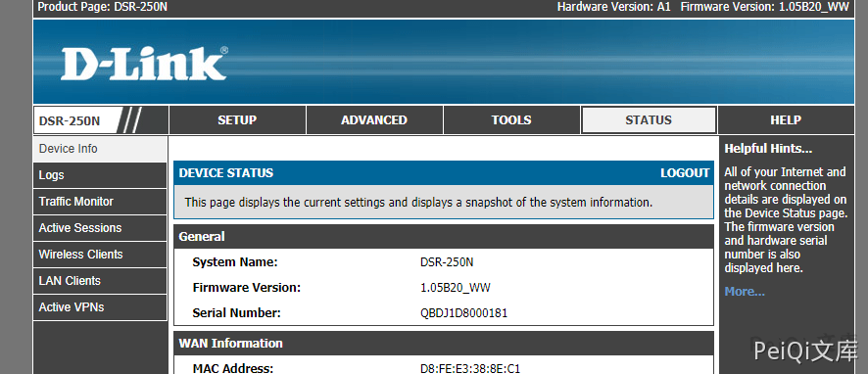Show Active VPNs page
This screenshot has width=868, height=374.
click(x=100, y=307)
